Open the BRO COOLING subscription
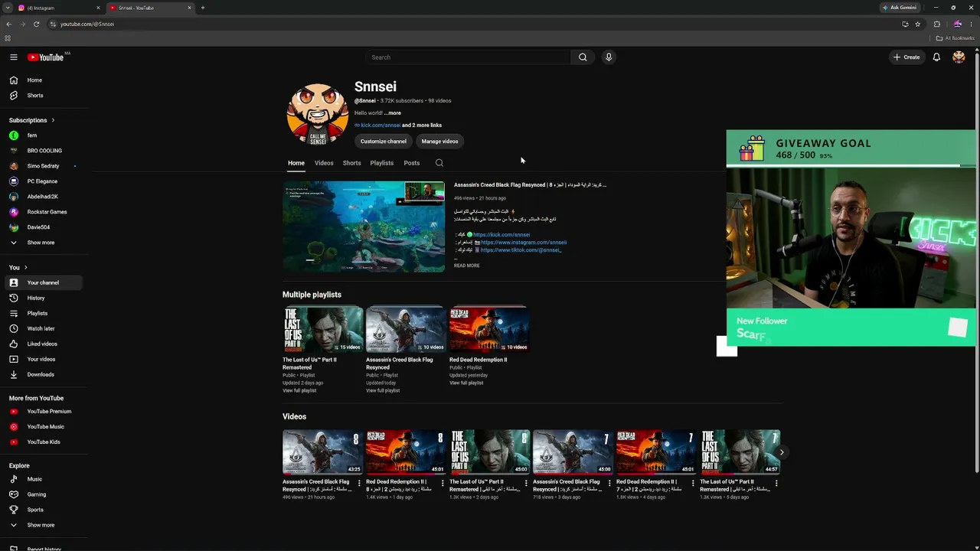The width and height of the screenshot is (980, 551). [x=43, y=151]
